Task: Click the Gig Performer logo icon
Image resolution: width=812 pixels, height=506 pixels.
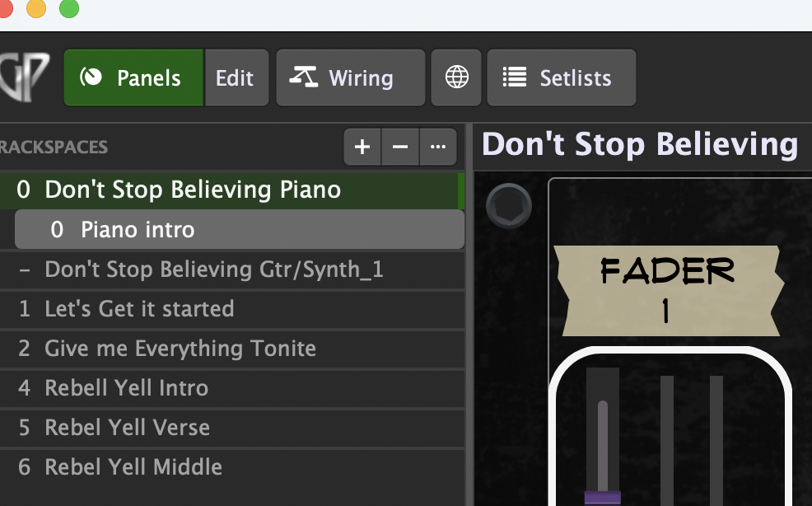Action: click(23, 77)
